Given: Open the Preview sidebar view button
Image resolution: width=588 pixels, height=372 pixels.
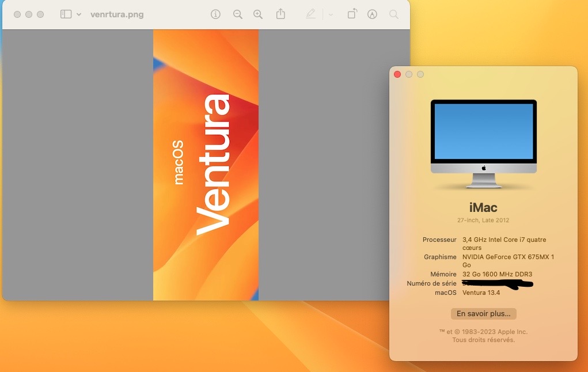Looking at the screenshot, I should click(x=66, y=14).
